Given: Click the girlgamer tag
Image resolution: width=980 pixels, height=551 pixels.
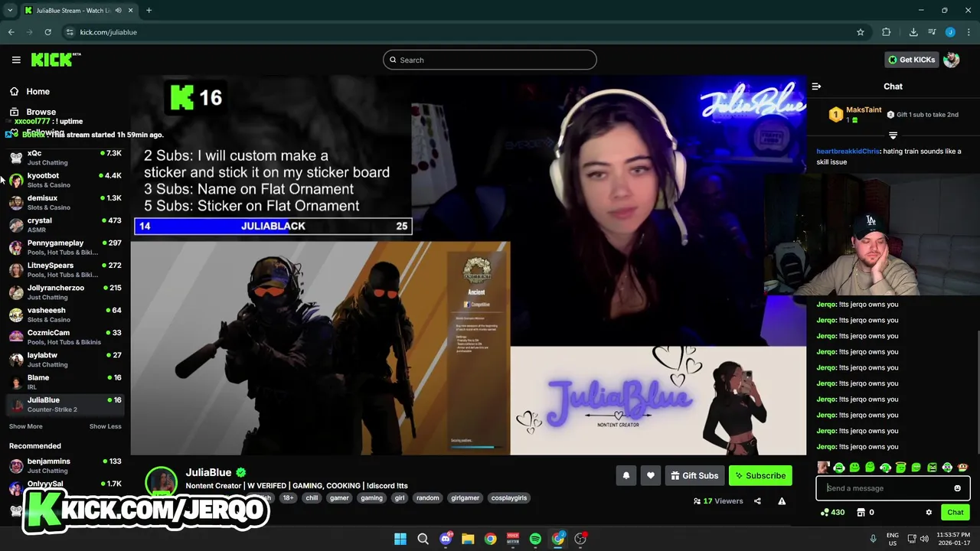Looking at the screenshot, I should [x=465, y=498].
